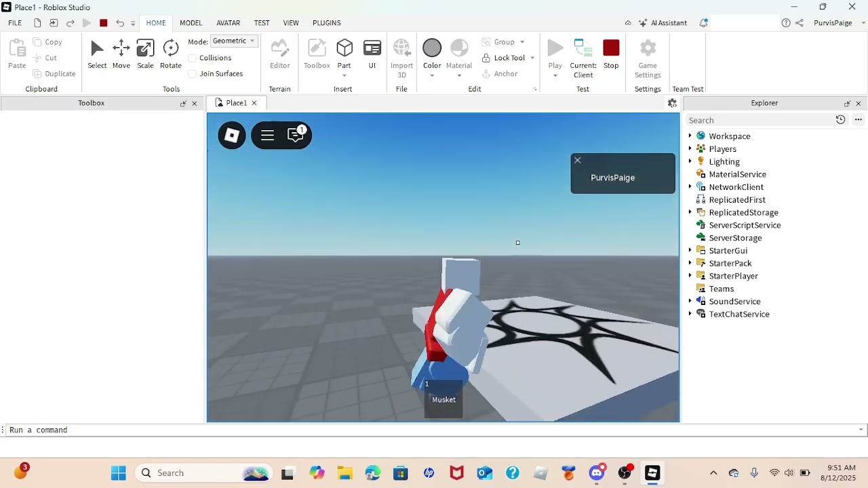Open the PurvisPaige account menu
The width and height of the screenshot is (868, 488).
click(x=839, y=23)
